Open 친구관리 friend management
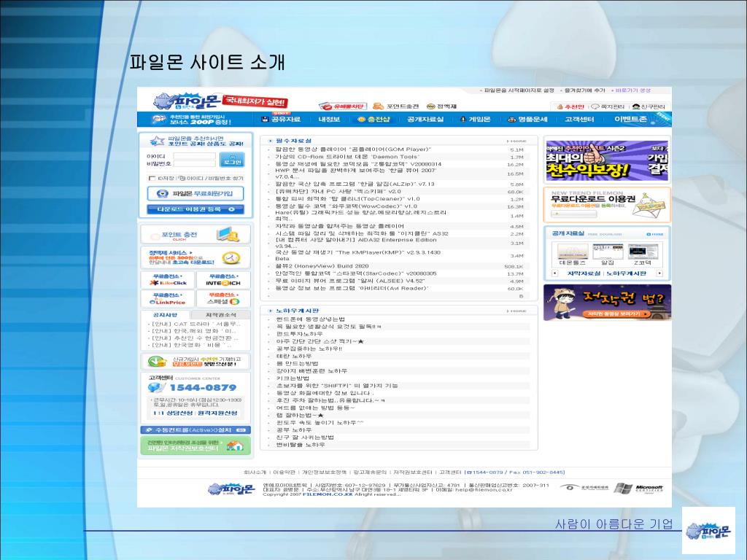This screenshot has height=560, width=747. tap(649, 106)
